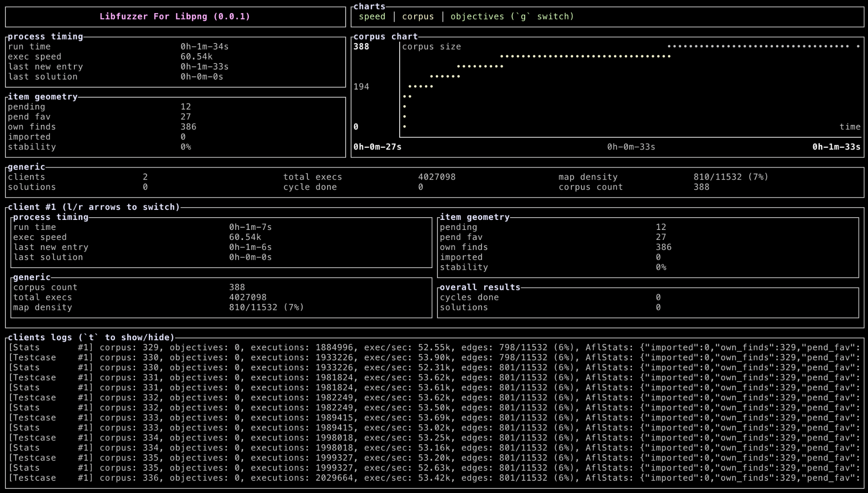
Task: Click client last new entry value 0h-1m-6s
Action: (250, 247)
